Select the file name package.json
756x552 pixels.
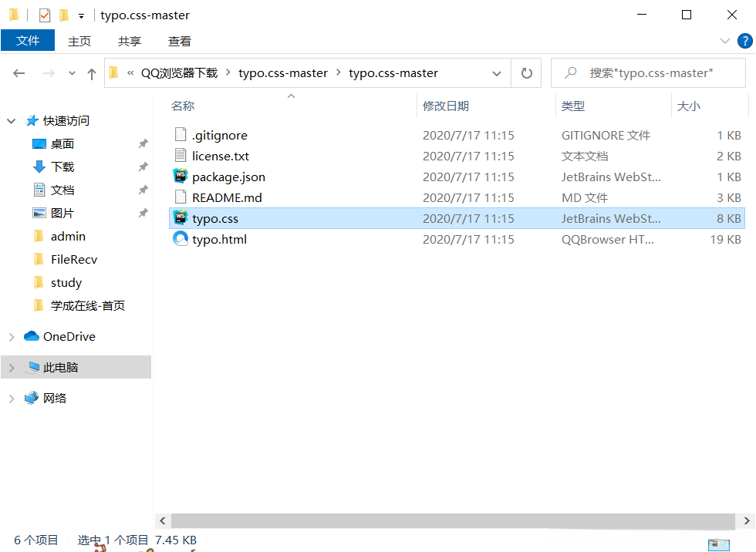(x=228, y=177)
